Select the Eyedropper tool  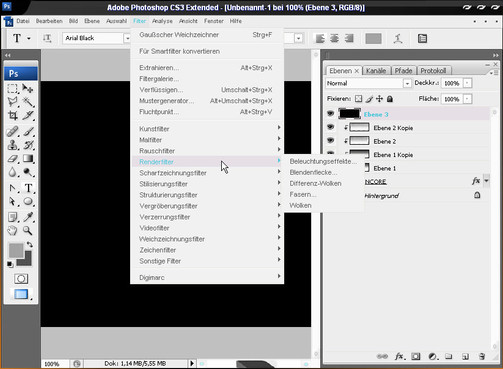(x=28, y=217)
